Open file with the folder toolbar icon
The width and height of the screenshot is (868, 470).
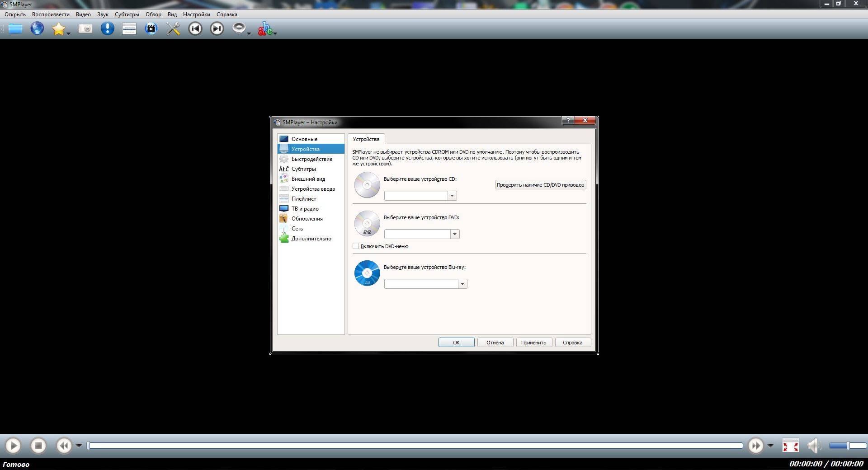tap(15, 29)
